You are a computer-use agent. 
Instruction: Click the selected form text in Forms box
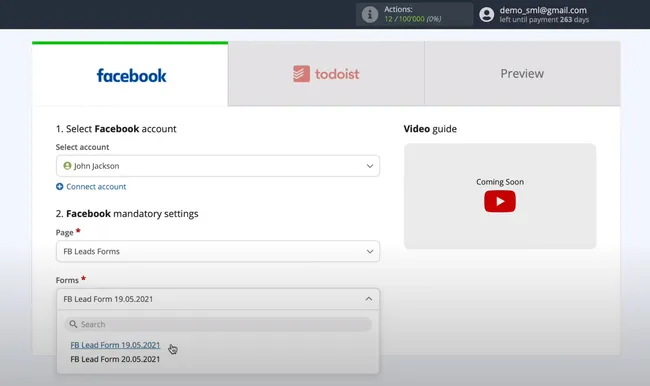click(x=108, y=299)
